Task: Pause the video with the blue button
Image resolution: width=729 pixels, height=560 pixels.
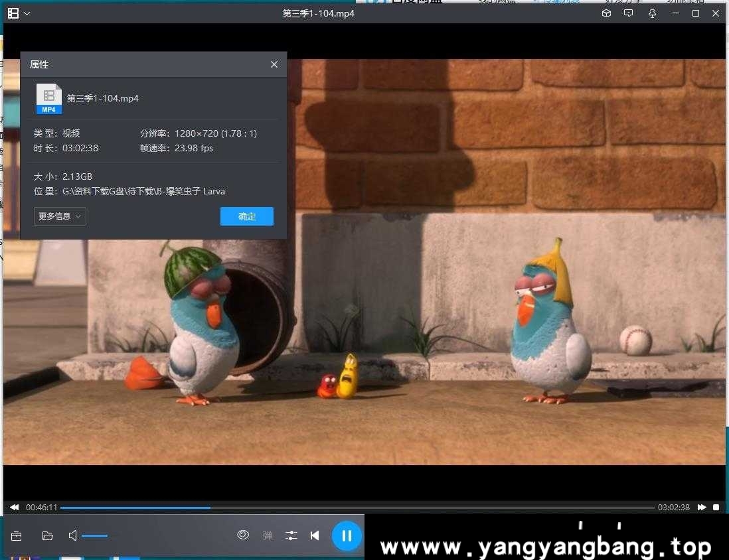Action: click(x=347, y=536)
